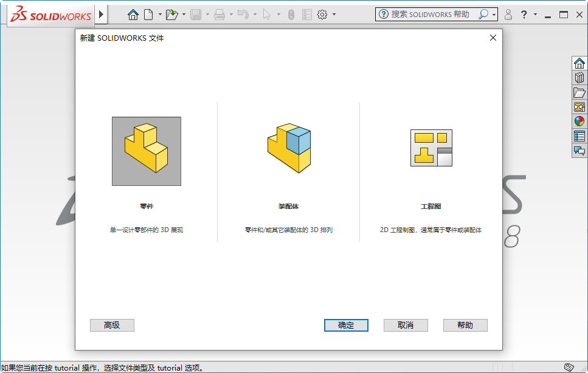The height and width of the screenshot is (373, 588).
Task: Click description text 2D 工程制图，通常属于零件或装配体
Action: point(431,230)
